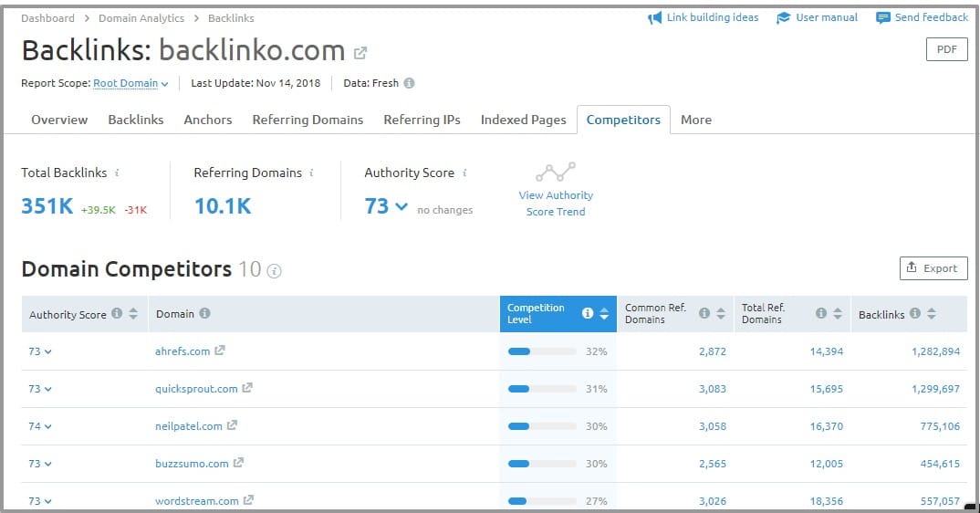Sort by Total Ref. Domains arrows
Image resolution: width=980 pixels, height=513 pixels.
(x=838, y=313)
